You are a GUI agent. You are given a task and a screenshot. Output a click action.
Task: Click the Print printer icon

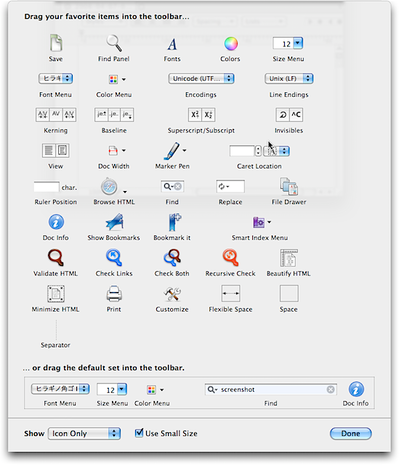pyautogui.click(x=114, y=294)
